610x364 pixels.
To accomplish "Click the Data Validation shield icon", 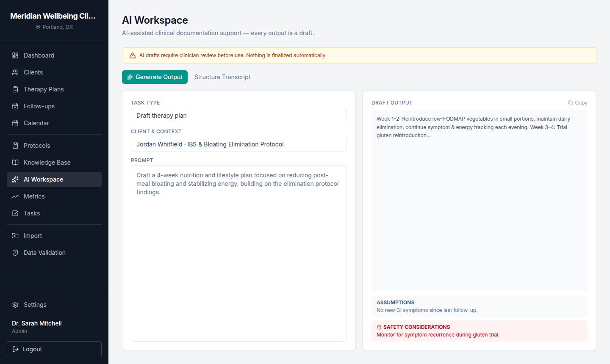I will (x=15, y=253).
